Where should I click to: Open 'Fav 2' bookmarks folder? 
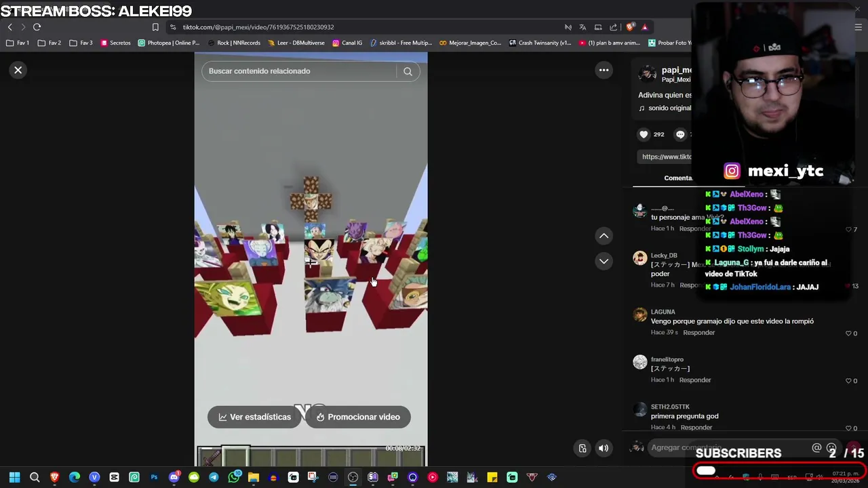click(x=50, y=43)
